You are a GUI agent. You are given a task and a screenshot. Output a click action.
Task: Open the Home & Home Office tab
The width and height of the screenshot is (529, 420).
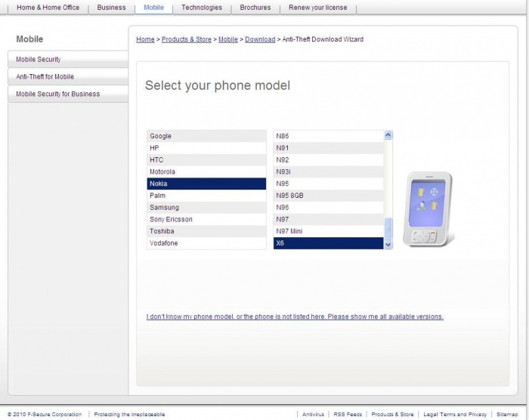pos(48,8)
